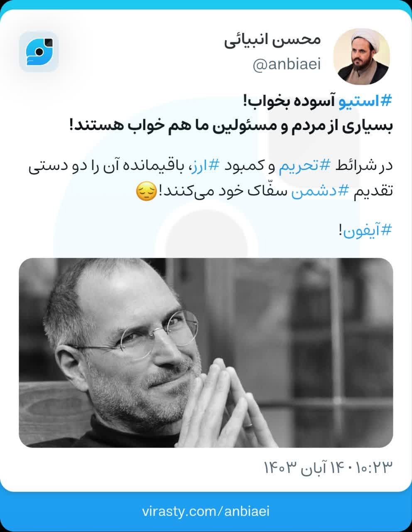
Task: Click the word کمبود in the post
Action: click(x=243, y=166)
